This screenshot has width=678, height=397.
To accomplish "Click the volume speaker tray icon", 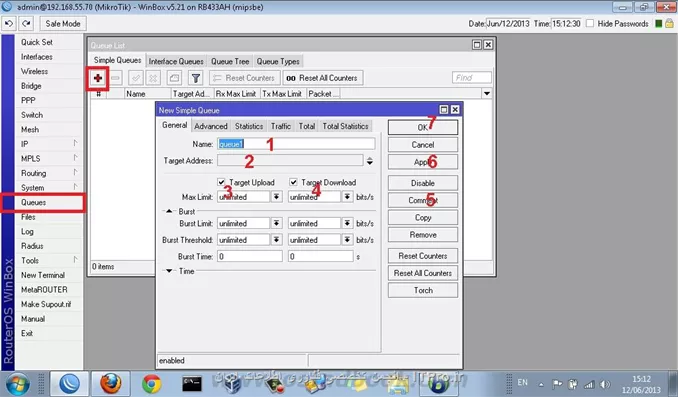I will [x=605, y=384].
